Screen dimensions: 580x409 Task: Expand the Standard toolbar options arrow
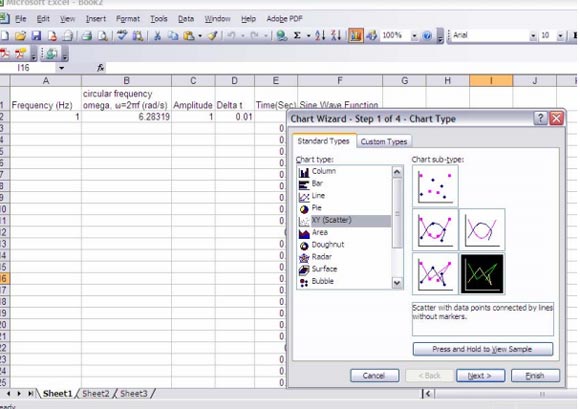click(x=440, y=36)
